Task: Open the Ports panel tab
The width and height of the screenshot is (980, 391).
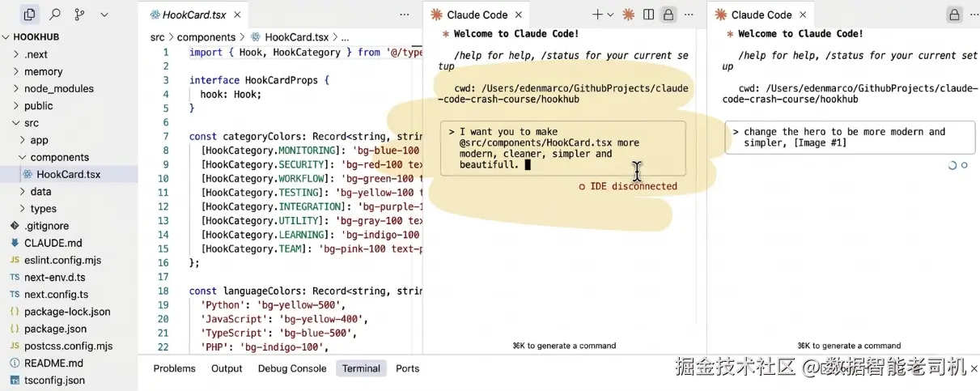Action: [x=407, y=368]
